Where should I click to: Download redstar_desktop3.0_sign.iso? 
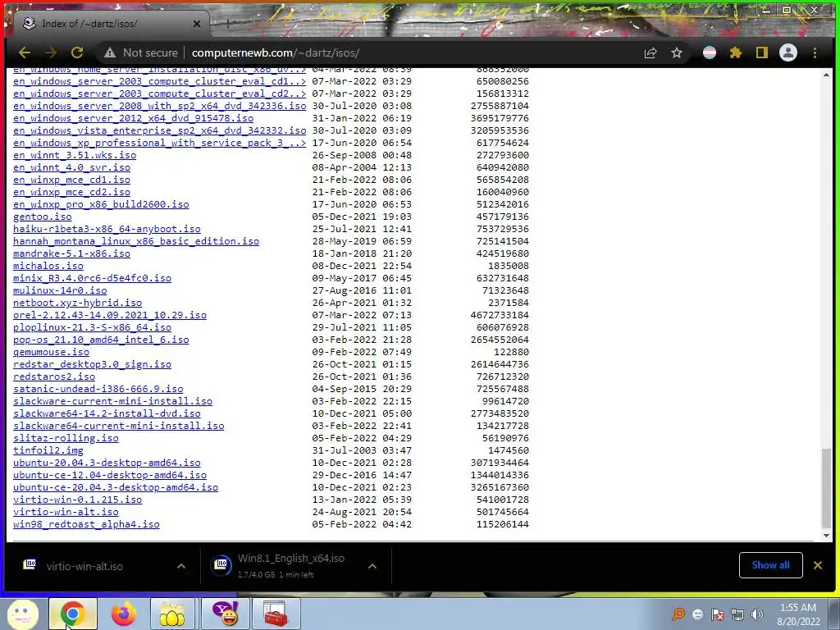point(92,364)
